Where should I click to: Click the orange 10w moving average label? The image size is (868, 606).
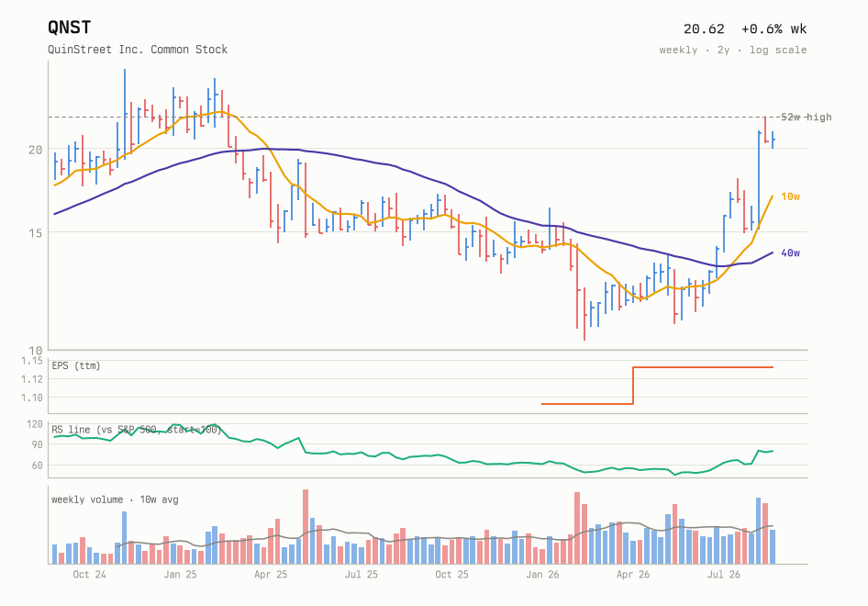pyautogui.click(x=791, y=196)
